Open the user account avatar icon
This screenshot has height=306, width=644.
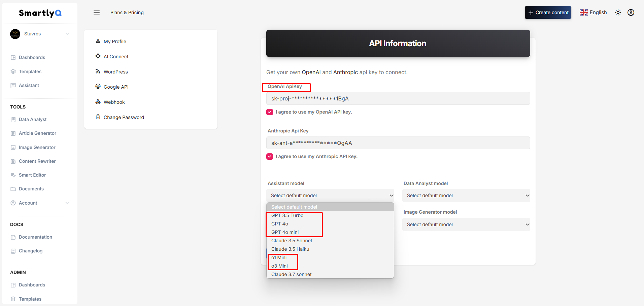point(631,12)
